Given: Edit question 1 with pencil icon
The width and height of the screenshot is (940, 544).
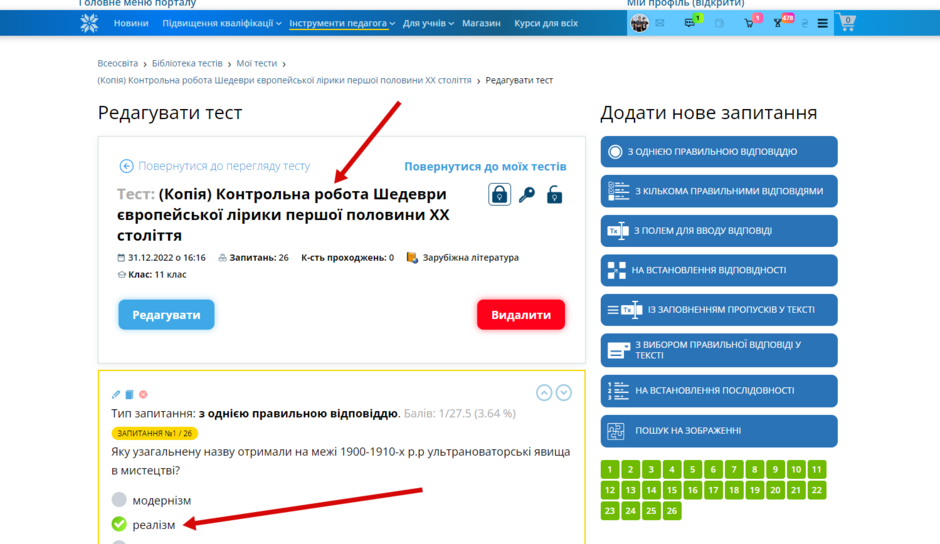Looking at the screenshot, I should [x=116, y=395].
